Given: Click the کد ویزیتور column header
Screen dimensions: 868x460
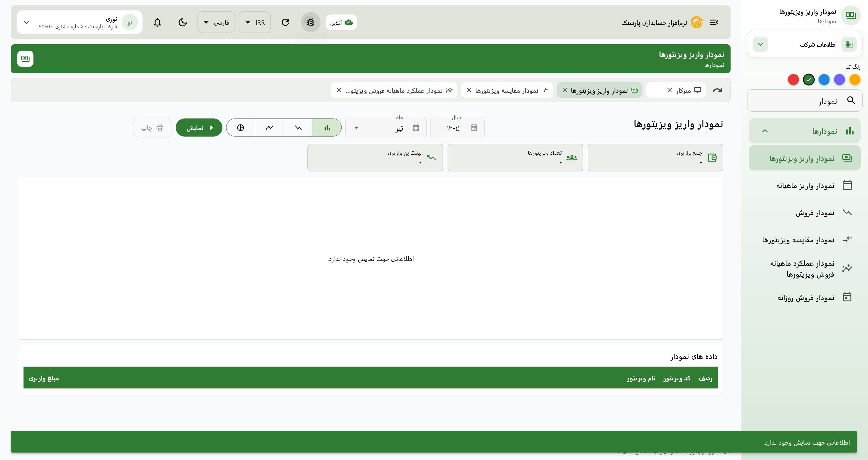Looking at the screenshot, I should point(677,378).
